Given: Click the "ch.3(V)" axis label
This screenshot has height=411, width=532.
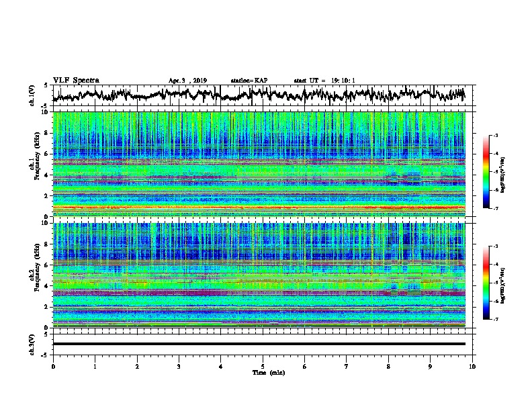Looking at the screenshot, I should coord(32,345).
